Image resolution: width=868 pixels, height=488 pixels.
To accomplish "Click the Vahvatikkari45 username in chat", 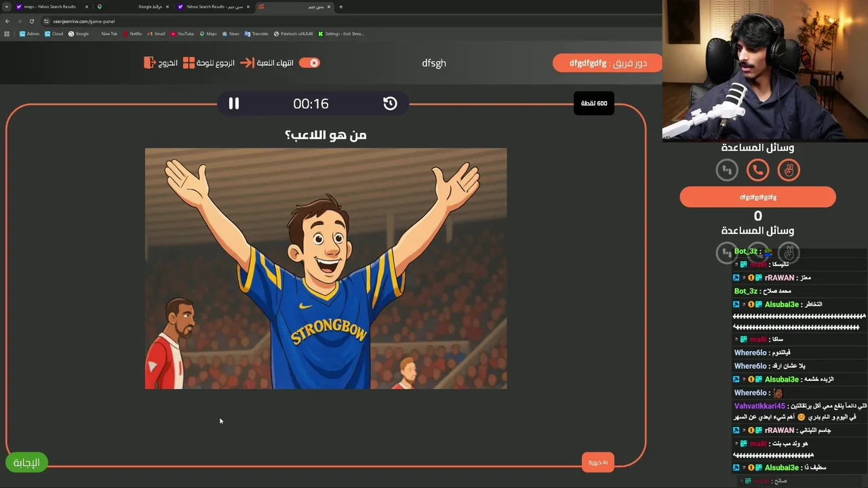I will coord(759,406).
